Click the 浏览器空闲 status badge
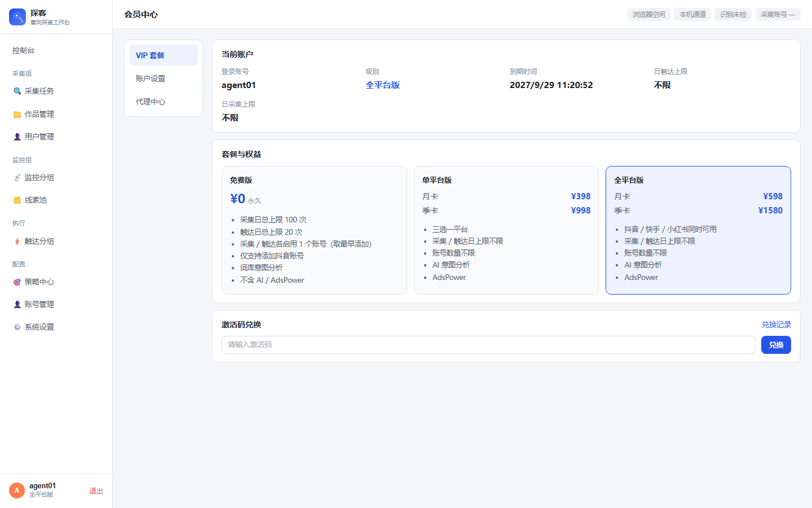812x508 pixels. pos(648,14)
